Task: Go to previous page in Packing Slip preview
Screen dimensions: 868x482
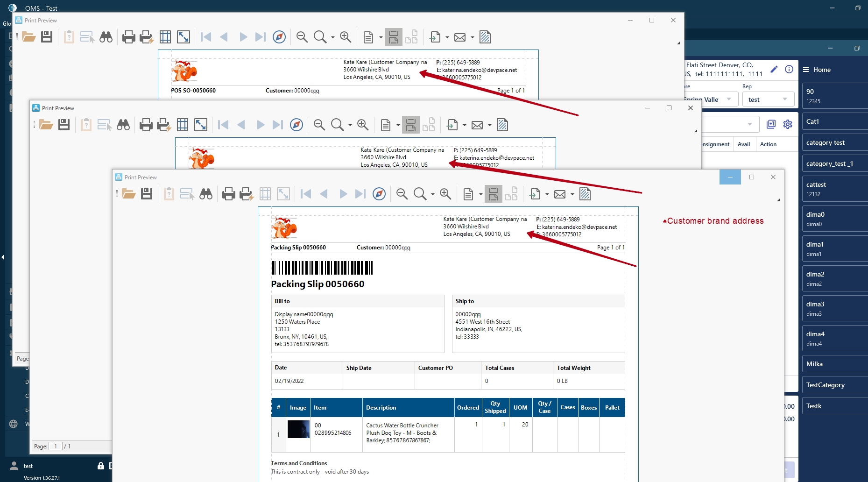Action: pyautogui.click(x=324, y=194)
